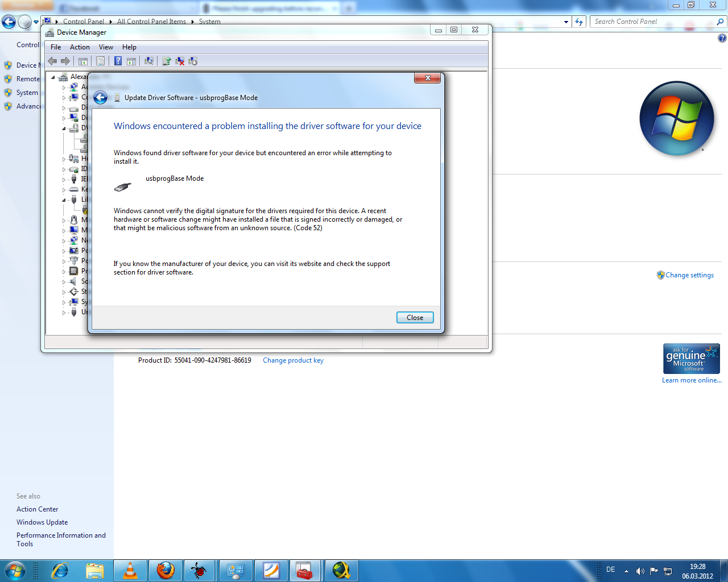
Task: Click Change product key link
Action: [293, 360]
